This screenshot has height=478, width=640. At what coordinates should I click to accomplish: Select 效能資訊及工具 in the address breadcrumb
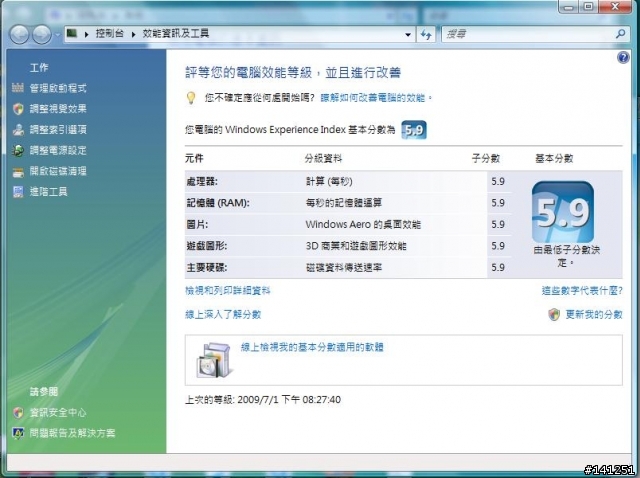click(176, 33)
